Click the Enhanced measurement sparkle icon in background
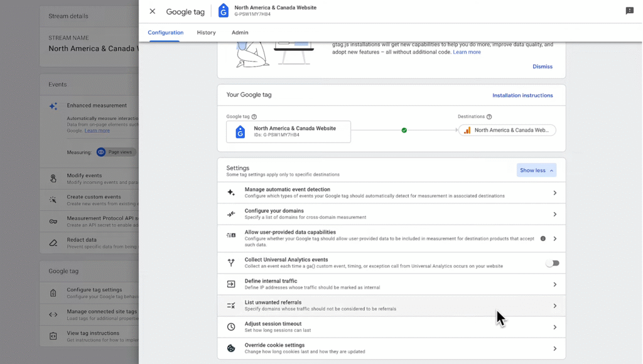 click(x=53, y=106)
